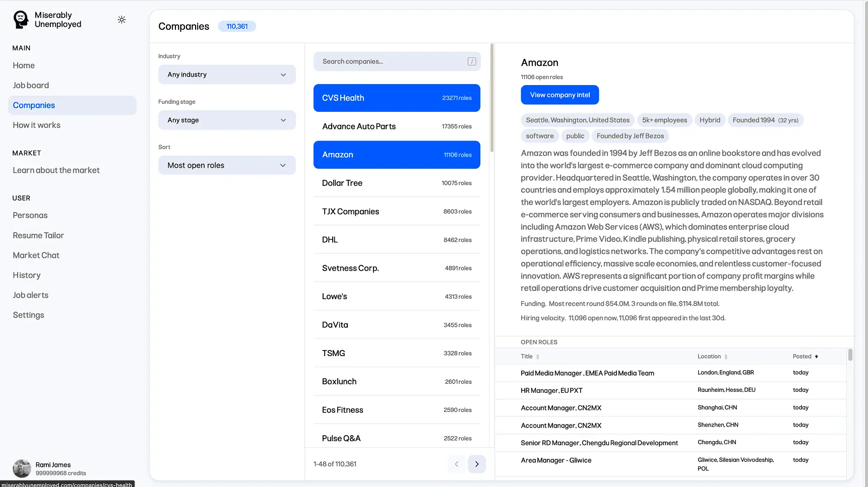Click the Founded by Jeff Bezos tag
868x487 pixels.
(x=630, y=136)
